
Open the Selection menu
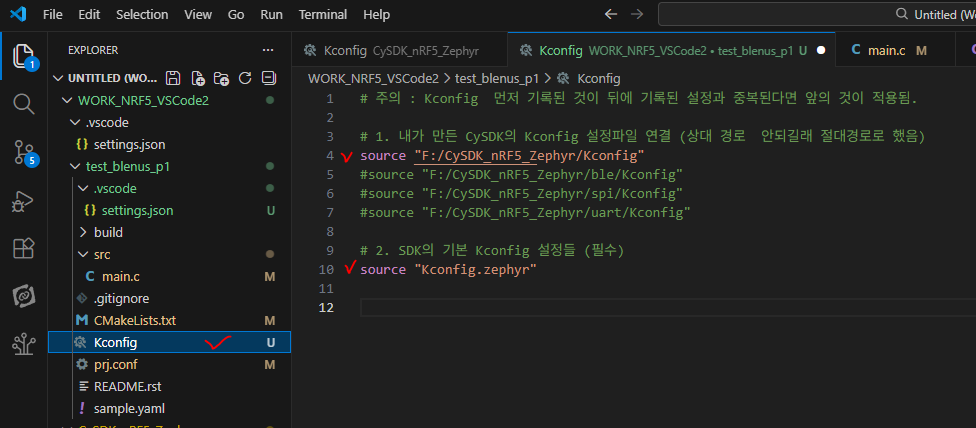point(142,14)
